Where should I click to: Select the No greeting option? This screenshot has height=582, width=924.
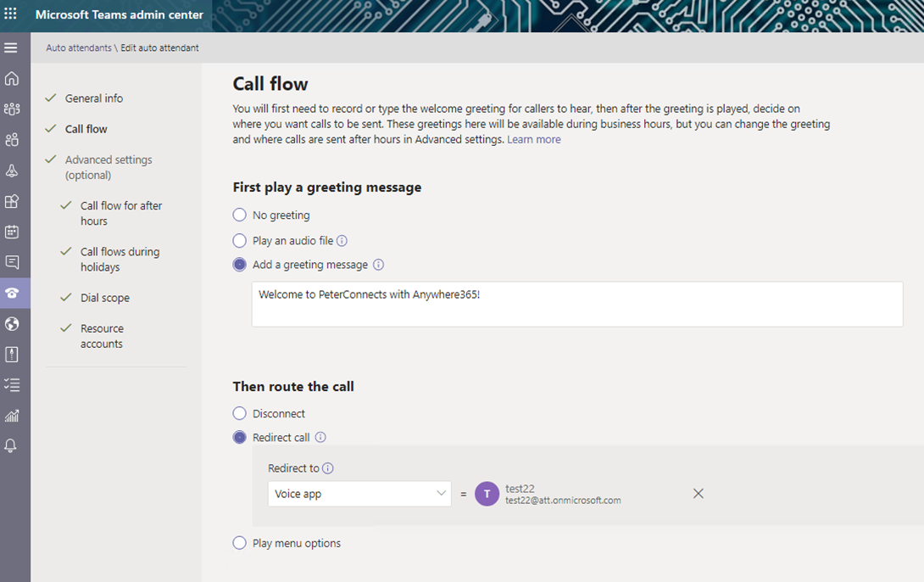click(x=240, y=215)
